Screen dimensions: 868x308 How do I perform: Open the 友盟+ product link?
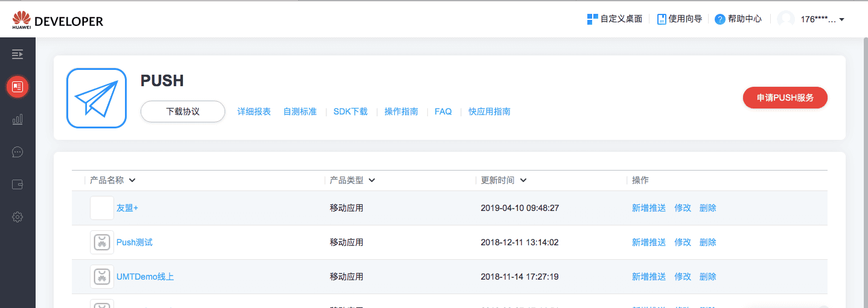[127, 208]
